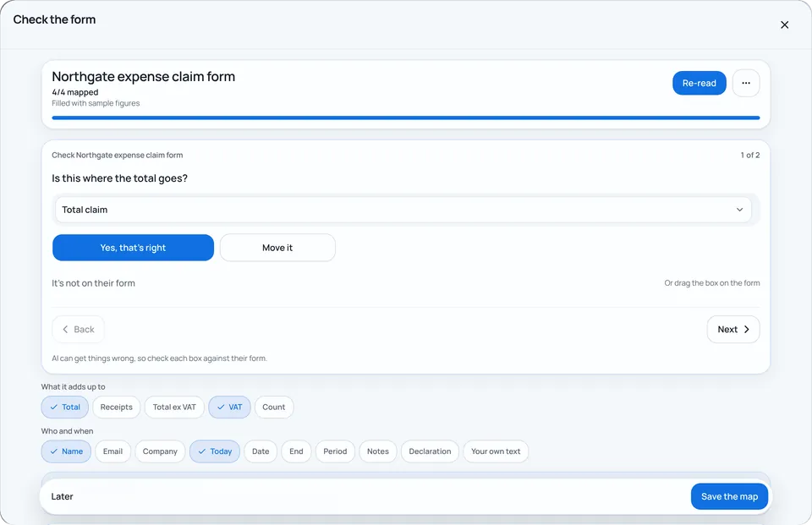Screen dimensions: 812x525
Task: Deselect the Today chip
Action: tap(215, 451)
